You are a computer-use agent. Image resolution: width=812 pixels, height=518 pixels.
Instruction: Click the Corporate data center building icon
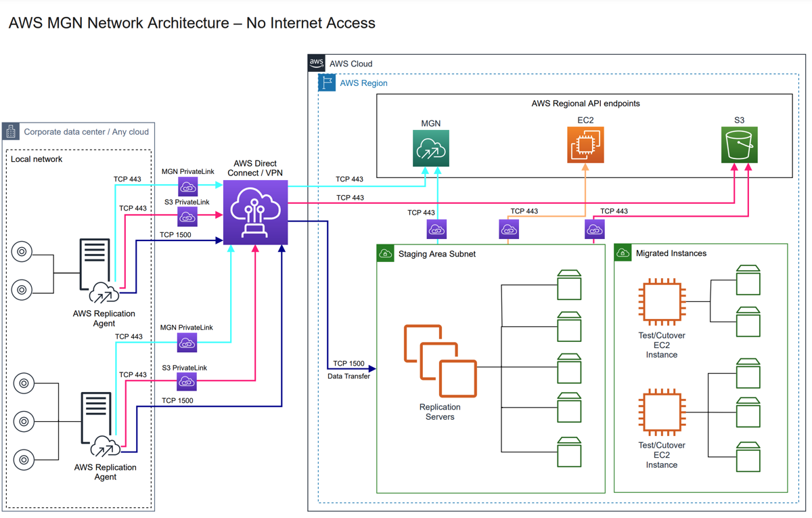pos(10,131)
